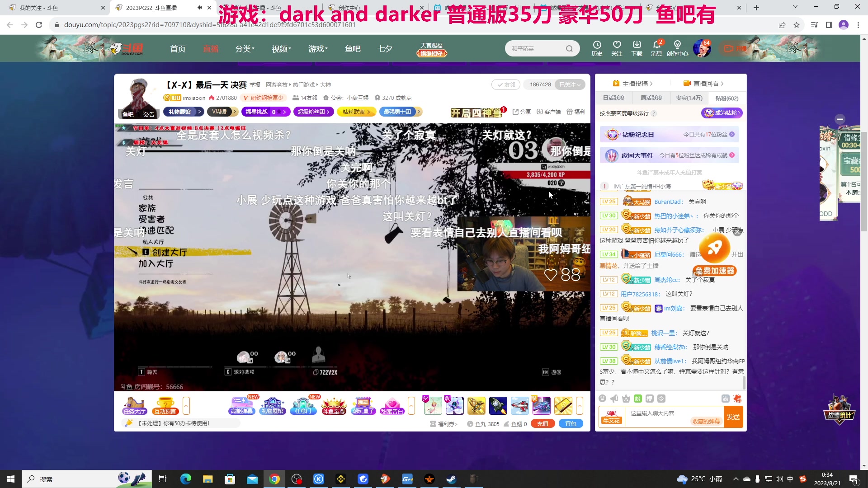Click the red splash gift-effect icon
The width and height of the screenshot is (868, 488).
pos(737,398)
